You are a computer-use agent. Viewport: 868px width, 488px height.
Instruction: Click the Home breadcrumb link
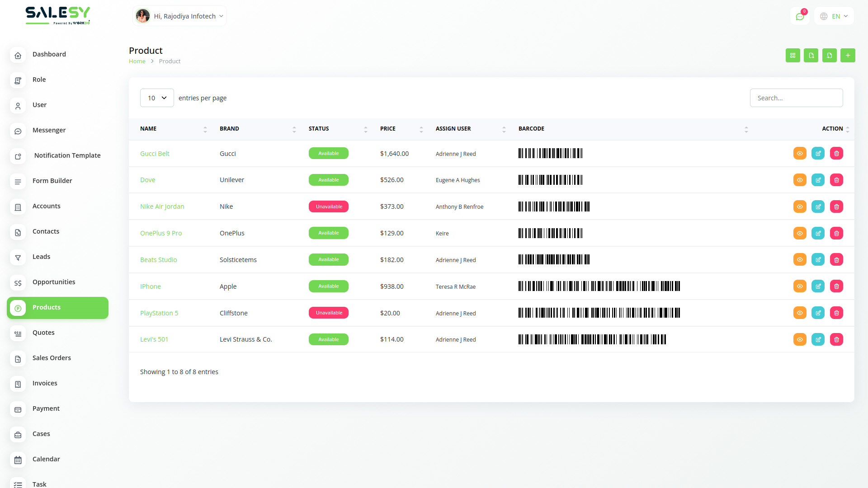coord(137,61)
